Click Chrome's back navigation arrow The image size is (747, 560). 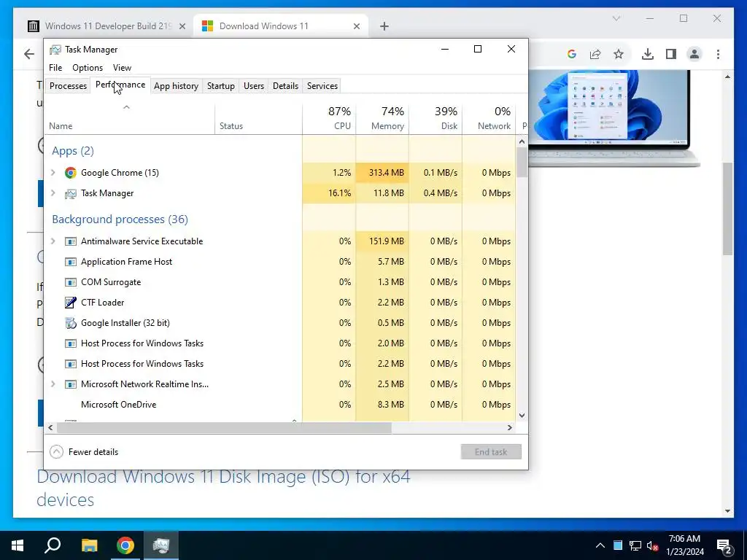tap(29, 54)
